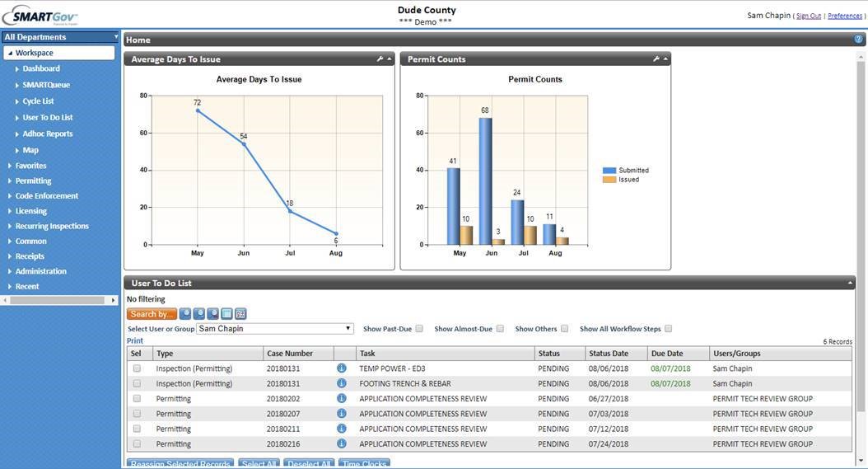The image size is (868, 469).
Task: Open the Select User or Group dropdown
Action: click(275, 329)
